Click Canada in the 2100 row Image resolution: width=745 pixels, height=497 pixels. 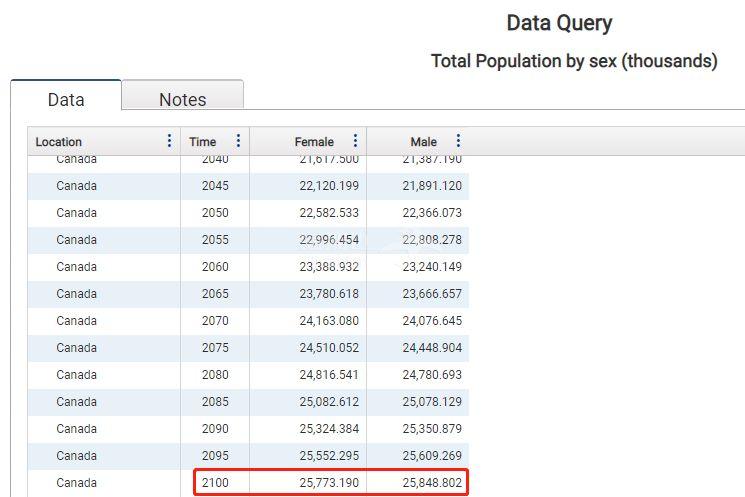coord(76,483)
